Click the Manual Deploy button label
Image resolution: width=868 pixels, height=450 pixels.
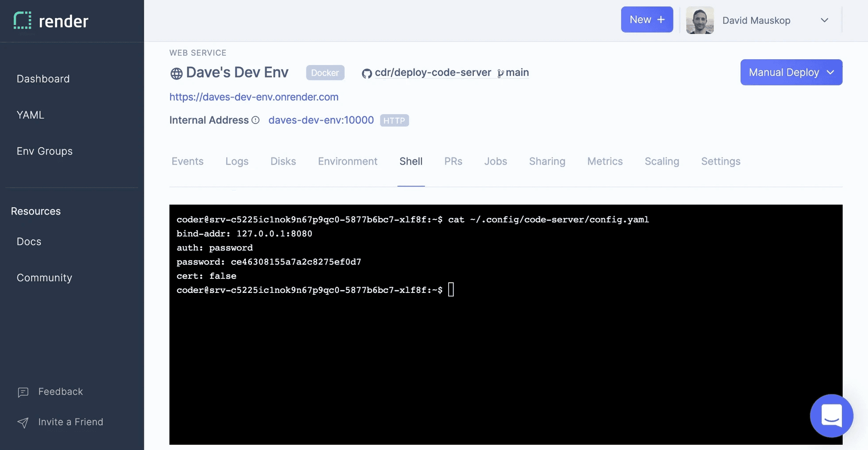(x=784, y=72)
